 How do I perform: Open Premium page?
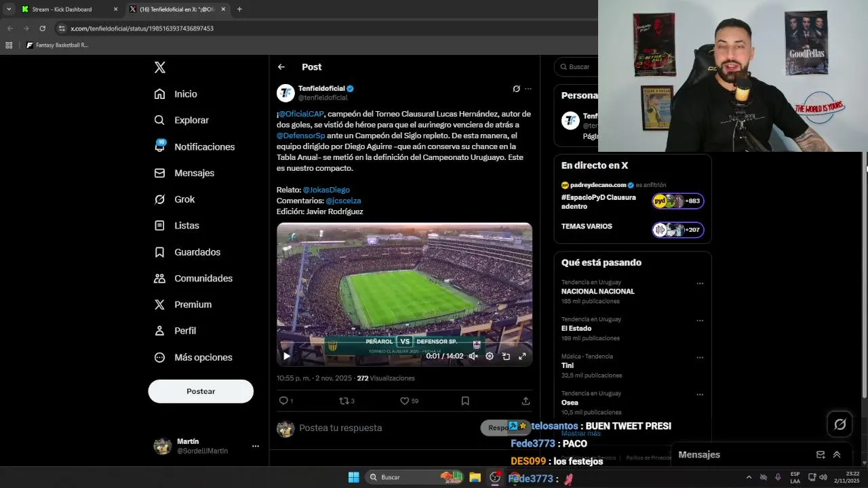click(x=182, y=305)
